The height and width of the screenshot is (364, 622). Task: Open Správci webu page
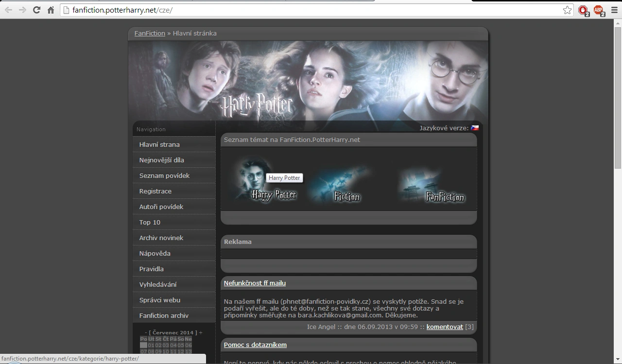(174, 300)
